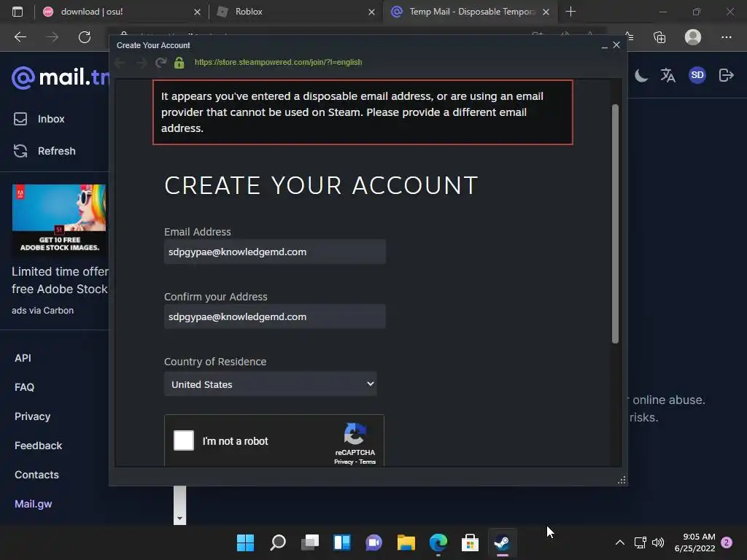747x560 pixels.
Task: Click the scroll-down arrow below Steam window
Action: click(179, 518)
